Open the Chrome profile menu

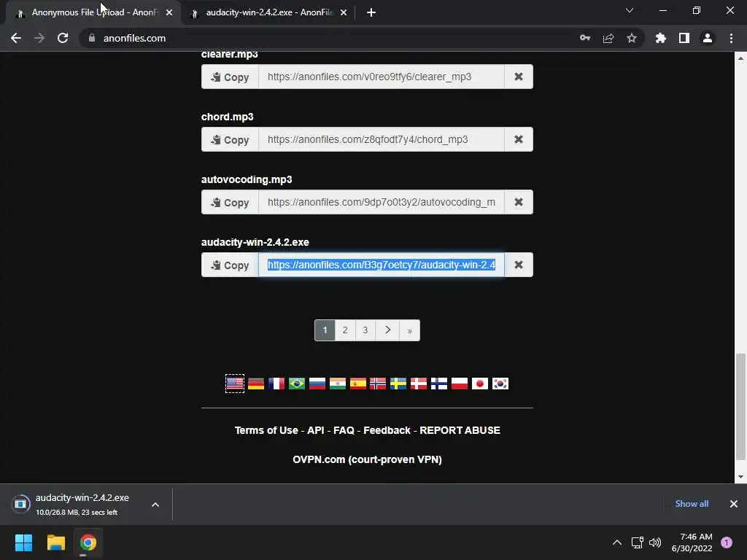click(708, 38)
